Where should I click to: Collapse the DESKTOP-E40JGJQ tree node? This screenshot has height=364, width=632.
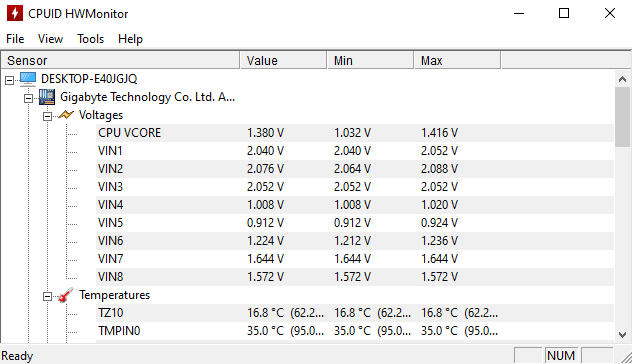[9, 80]
